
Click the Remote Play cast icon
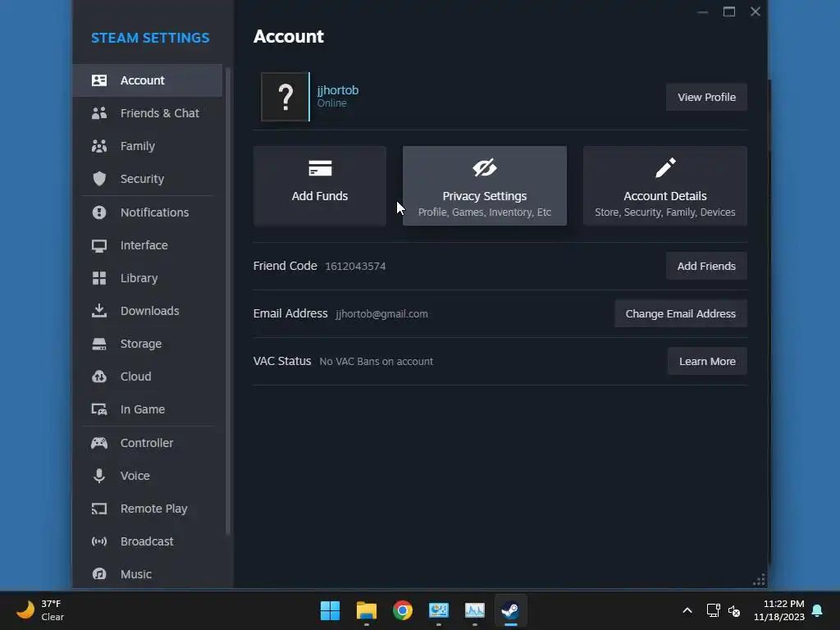click(99, 509)
